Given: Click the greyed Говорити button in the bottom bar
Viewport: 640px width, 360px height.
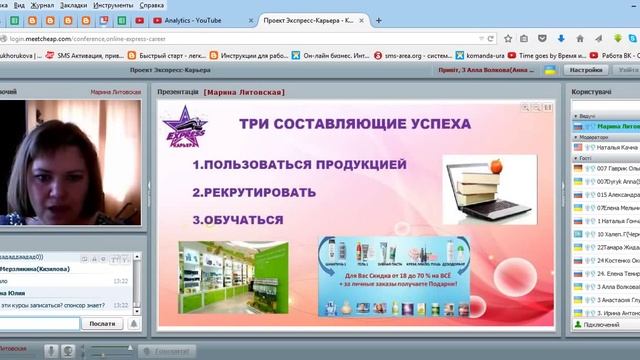Looking at the screenshot, I should pos(167,351).
